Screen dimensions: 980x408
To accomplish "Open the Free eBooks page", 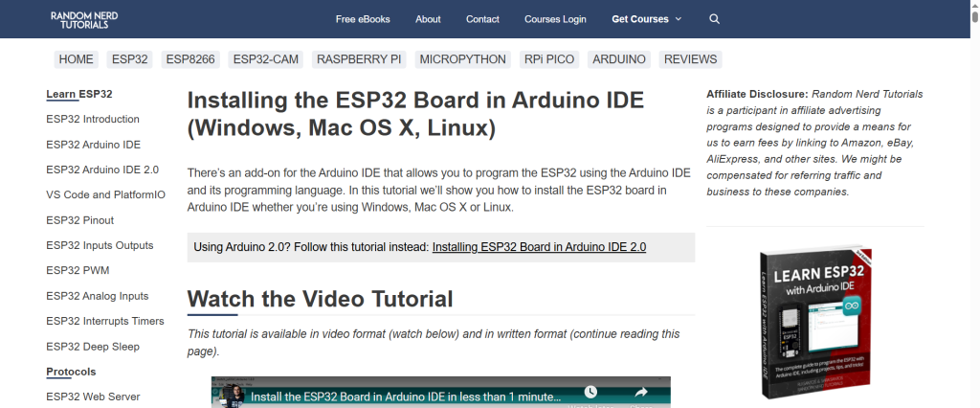I will pyautogui.click(x=363, y=19).
